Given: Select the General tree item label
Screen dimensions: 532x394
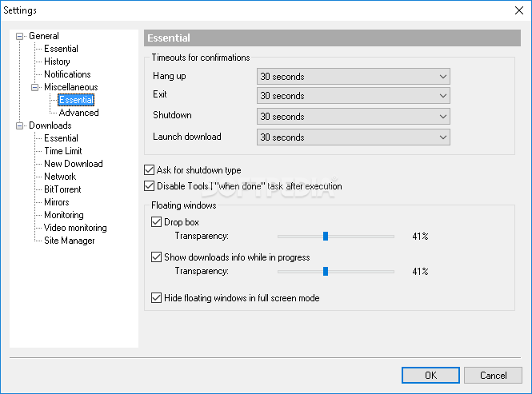Looking at the screenshot, I should point(44,36).
